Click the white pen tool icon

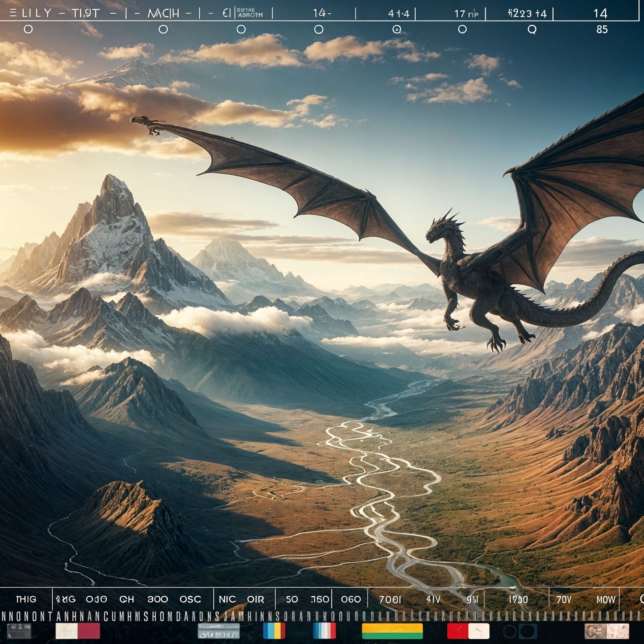click(x=478, y=630)
